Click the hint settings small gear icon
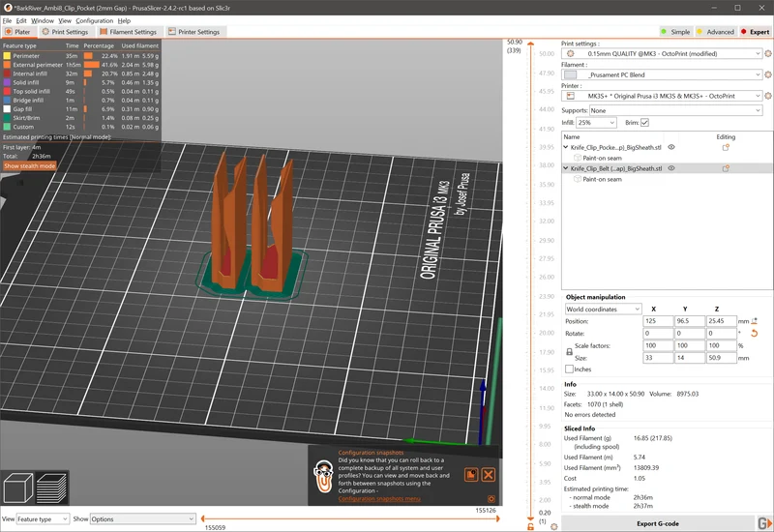The width and height of the screenshot is (774, 532). tap(491, 499)
